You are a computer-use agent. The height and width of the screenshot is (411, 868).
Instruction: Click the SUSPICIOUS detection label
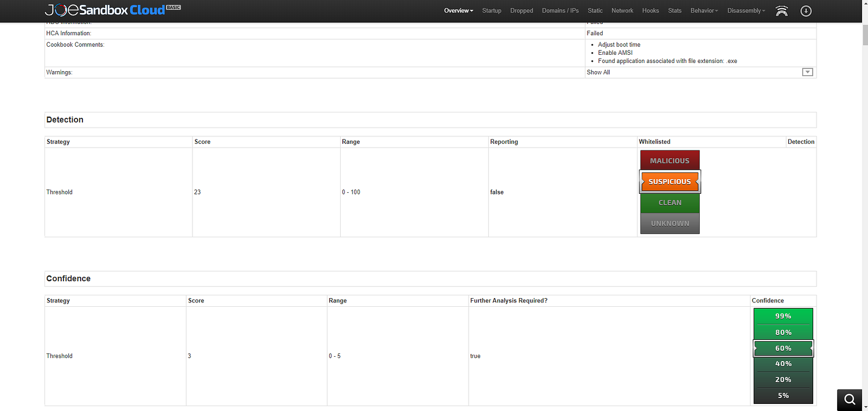tap(670, 181)
